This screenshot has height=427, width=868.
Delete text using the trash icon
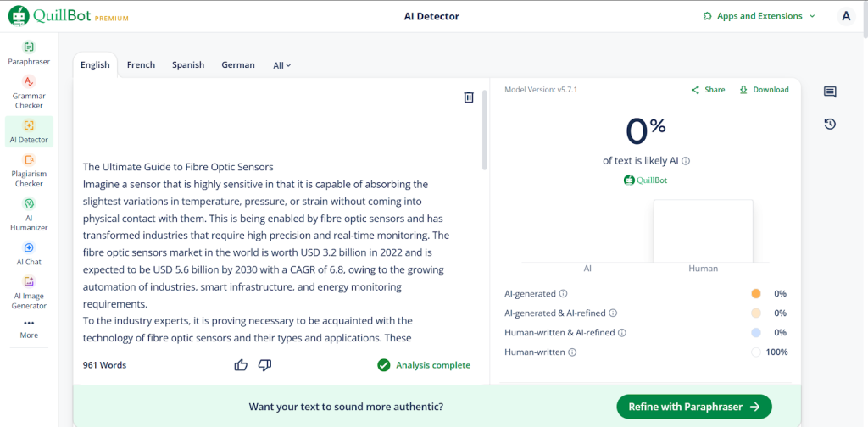coord(469,97)
